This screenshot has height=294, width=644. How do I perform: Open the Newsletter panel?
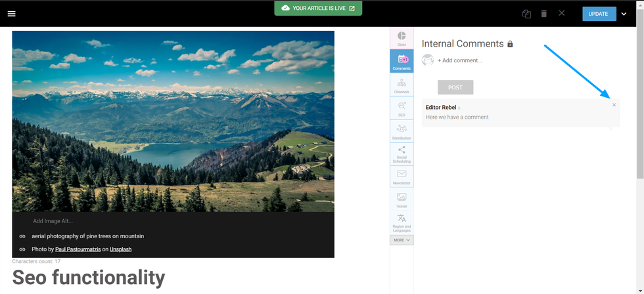tap(402, 177)
